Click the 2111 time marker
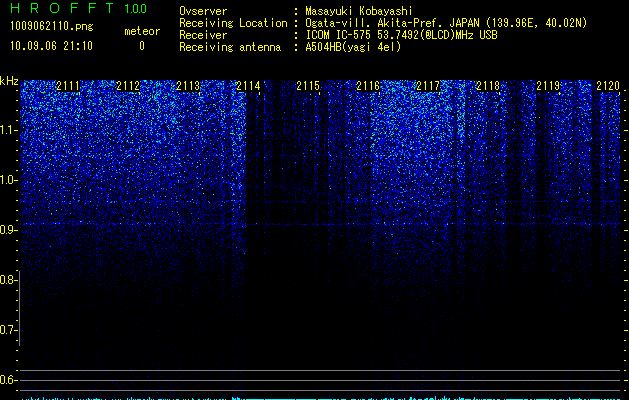Image resolution: width=629 pixels, height=400 pixels. pyautogui.click(x=68, y=86)
